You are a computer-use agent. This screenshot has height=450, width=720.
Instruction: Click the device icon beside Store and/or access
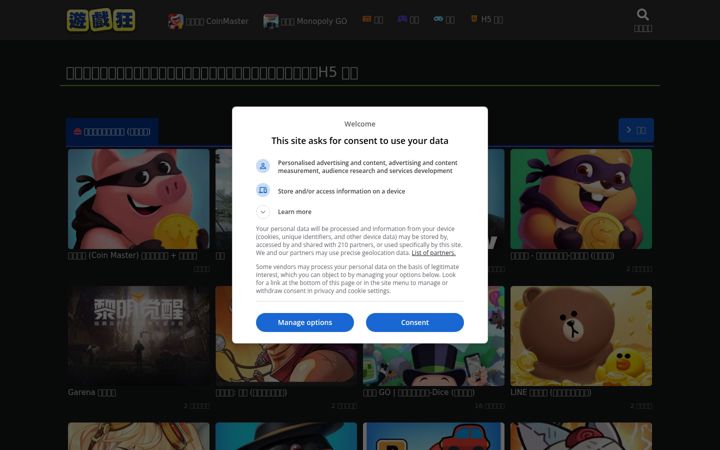[263, 190]
